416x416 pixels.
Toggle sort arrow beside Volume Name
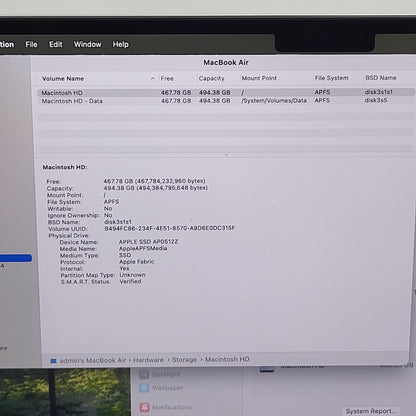(152, 79)
